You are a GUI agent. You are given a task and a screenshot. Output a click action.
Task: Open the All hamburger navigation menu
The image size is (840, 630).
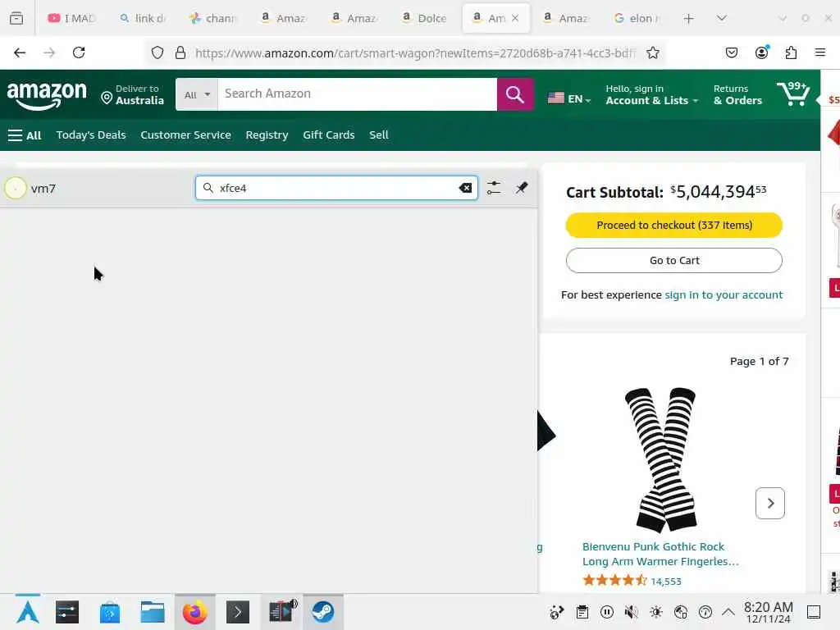[x=25, y=135]
